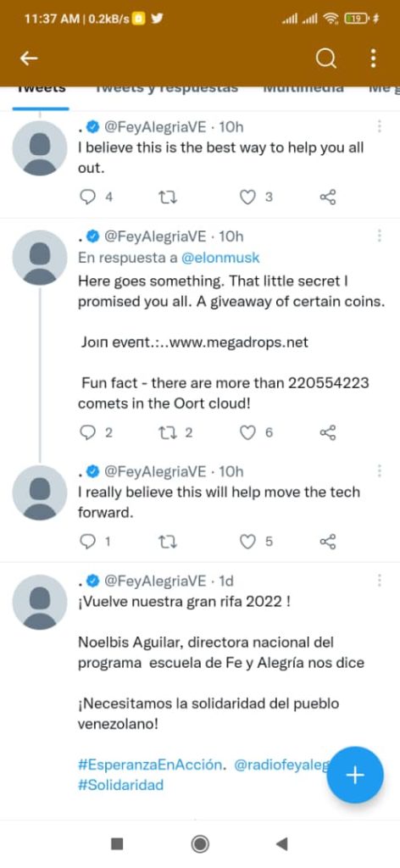Viewport: 400px width, 868px height.
Task: Switch to Tweets y respuestas tab
Action: point(167,87)
